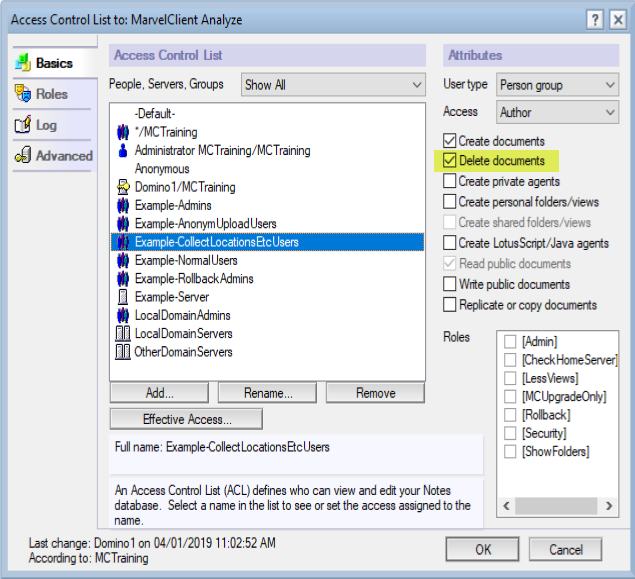Viewport: 635px width, 579px height.
Task: Switch to the Basics tab
Action: click(54, 63)
